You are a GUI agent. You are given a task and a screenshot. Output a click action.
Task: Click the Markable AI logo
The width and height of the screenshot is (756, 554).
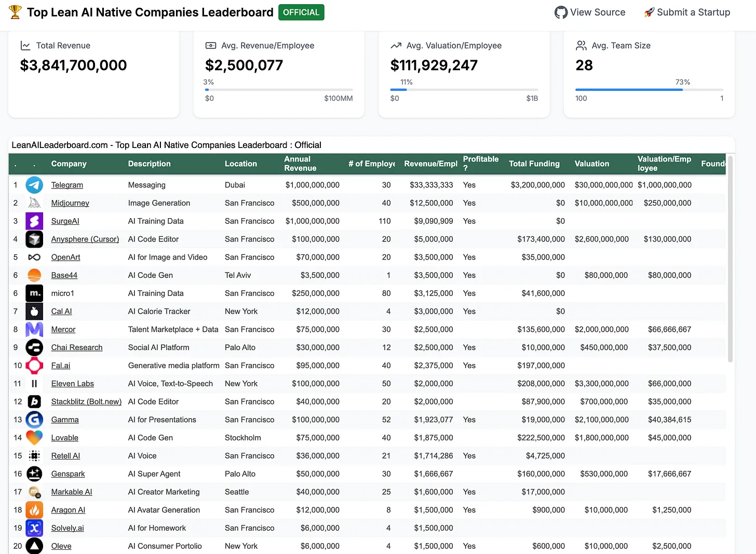[x=34, y=492]
